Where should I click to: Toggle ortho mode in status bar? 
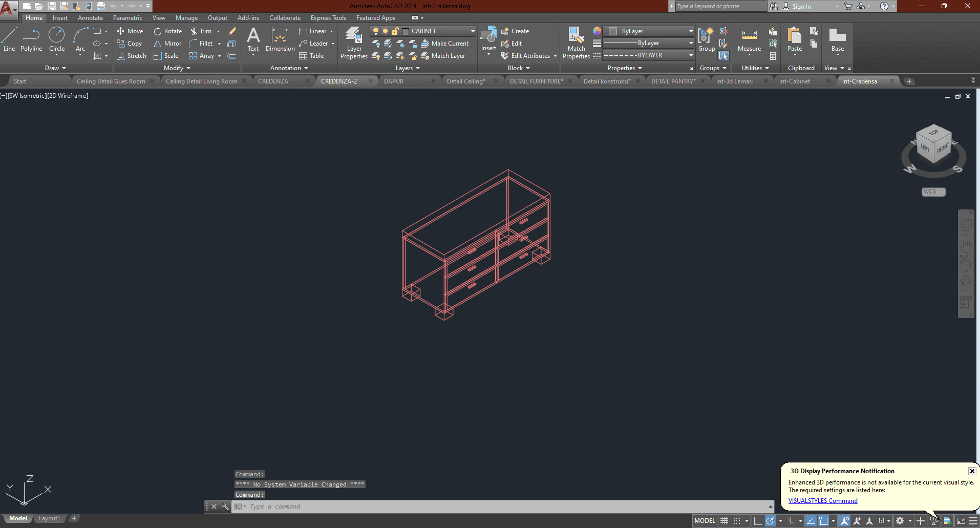[758, 521]
